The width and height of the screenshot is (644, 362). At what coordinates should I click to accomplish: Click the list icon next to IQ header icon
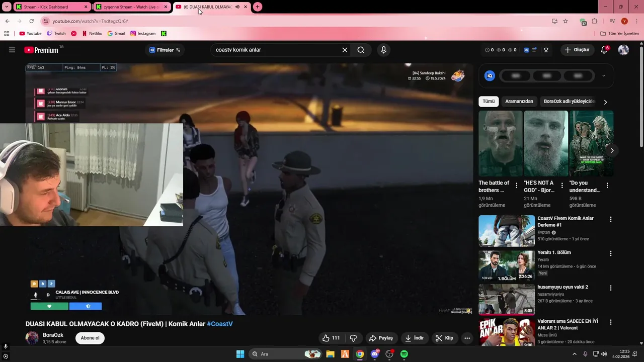click(534, 50)
